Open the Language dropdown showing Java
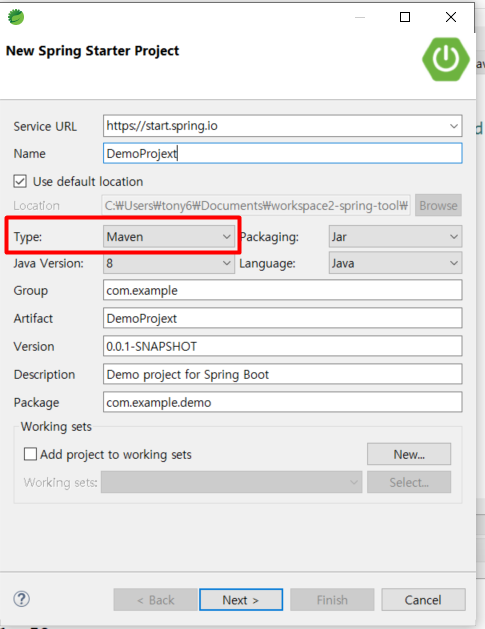Viewport: 485px width, 629px height. 395,263
